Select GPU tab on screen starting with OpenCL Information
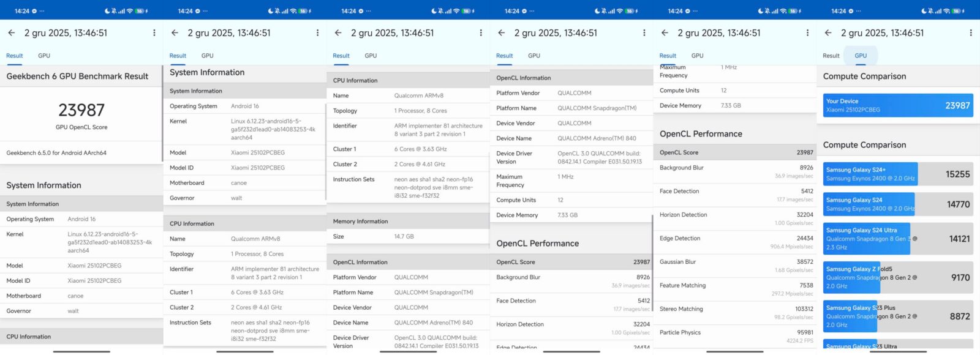 [x=534, y=56]
